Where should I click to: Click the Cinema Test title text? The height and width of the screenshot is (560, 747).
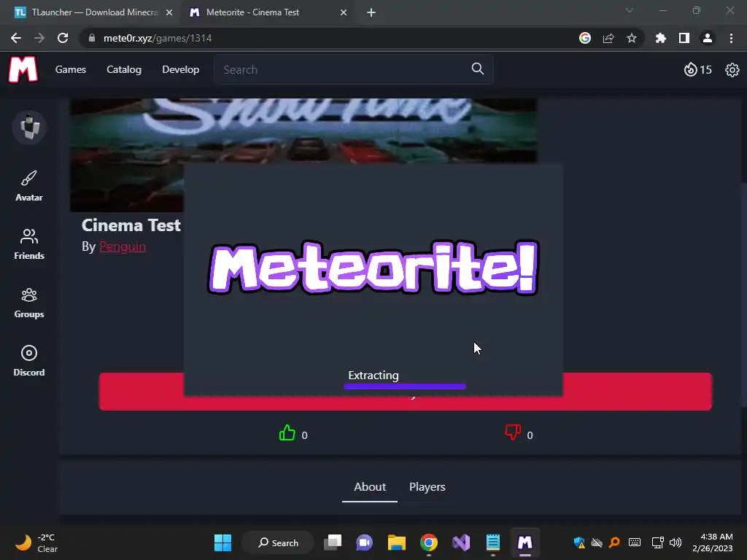click(131, 225)
